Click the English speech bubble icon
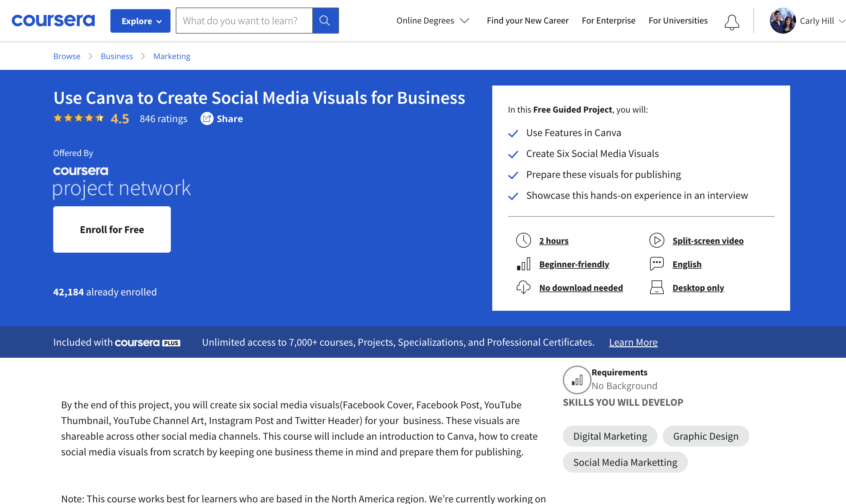 click(657, 264)
